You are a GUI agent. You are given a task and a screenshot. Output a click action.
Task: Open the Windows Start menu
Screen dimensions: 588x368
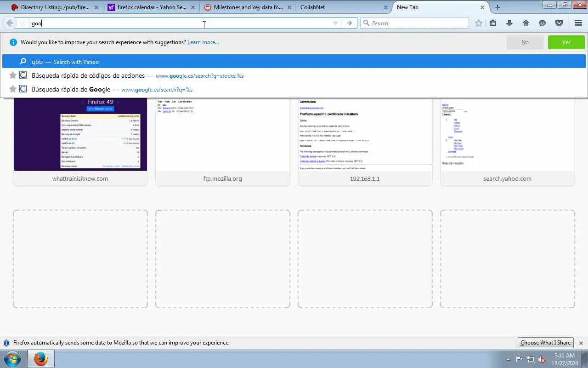click(x=12, y=359)
